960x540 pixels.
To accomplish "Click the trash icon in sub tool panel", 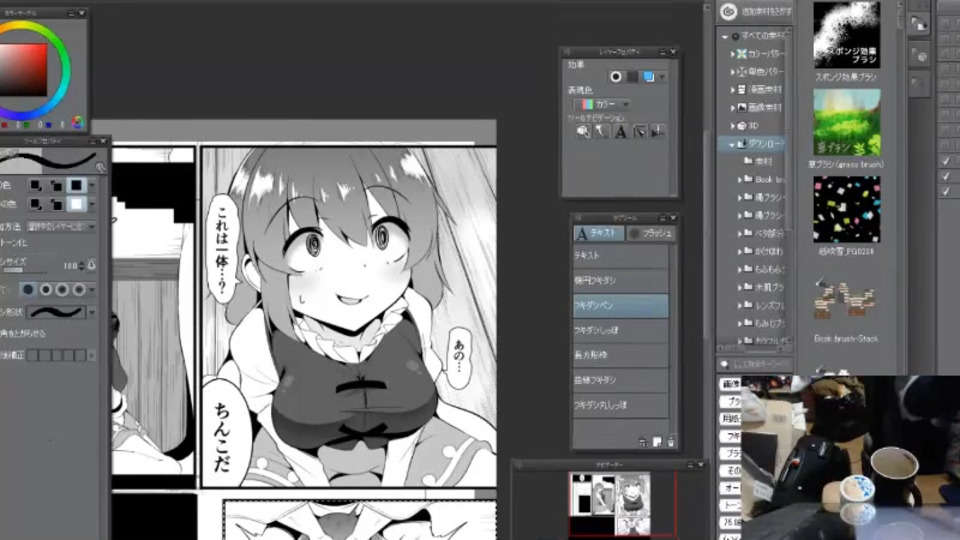I will pyautogui.click(x=671, y=441).
